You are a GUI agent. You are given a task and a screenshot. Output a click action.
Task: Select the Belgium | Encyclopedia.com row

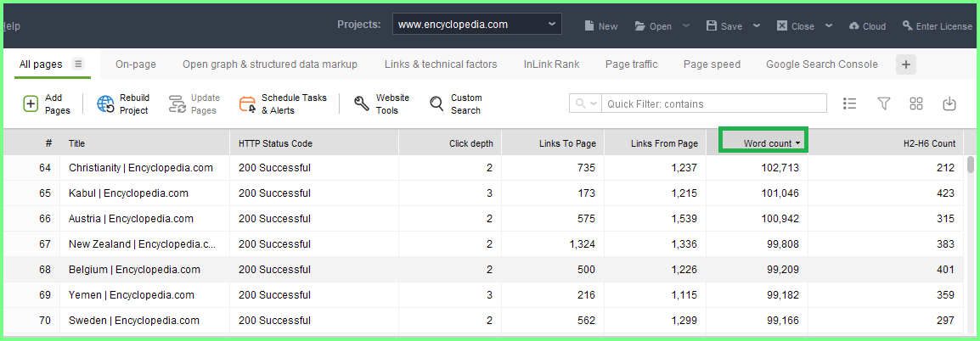[484, 270]
